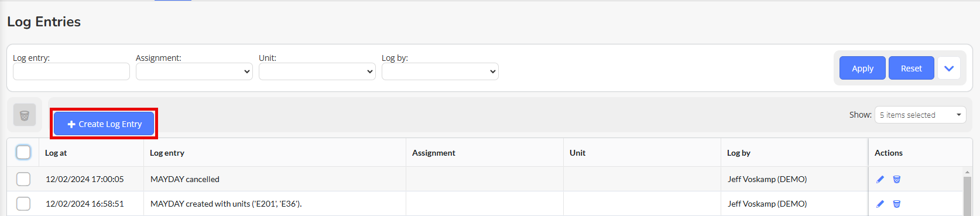Reset the log entry filters
Viewport: 980px width, 216px height.
pyautogui.click(x=912, y=68)
